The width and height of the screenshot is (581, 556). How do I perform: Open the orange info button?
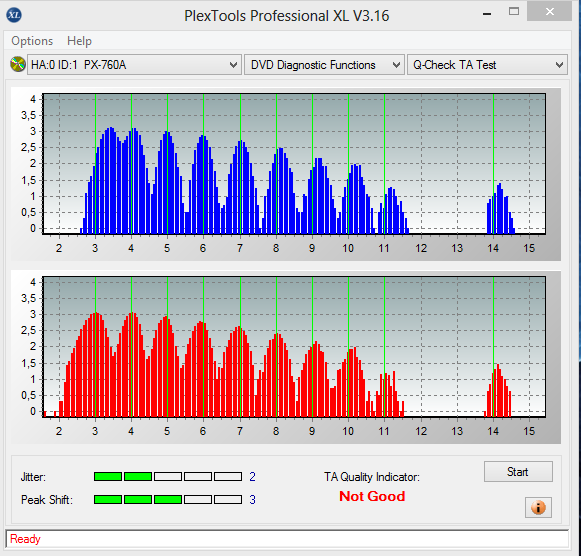tap(538, 507)
